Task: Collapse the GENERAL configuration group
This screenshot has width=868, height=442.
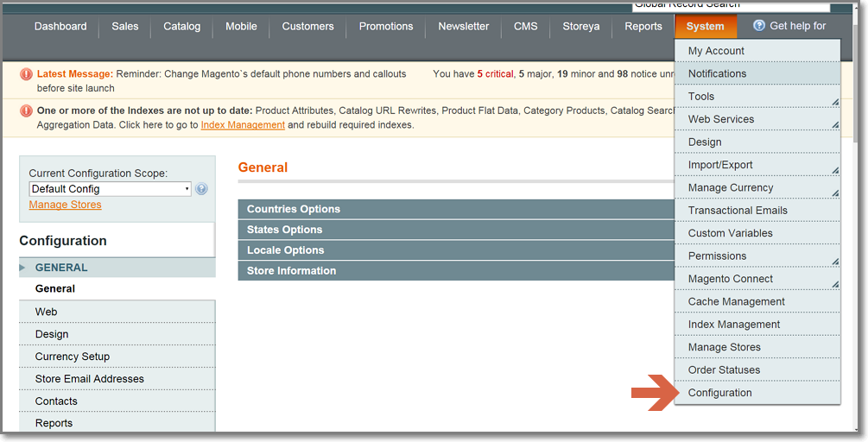Action: [61, 268]
